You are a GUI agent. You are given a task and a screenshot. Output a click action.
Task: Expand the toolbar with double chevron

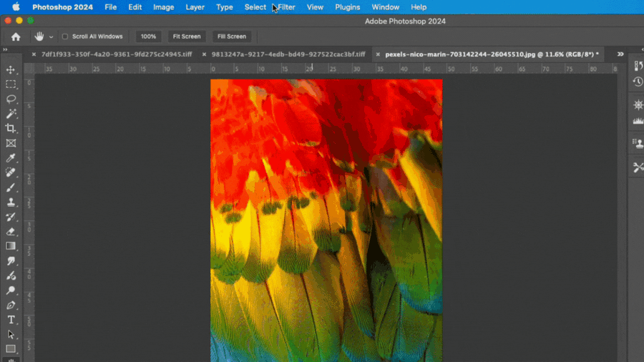pyautogui.click(x=5, y=49)
